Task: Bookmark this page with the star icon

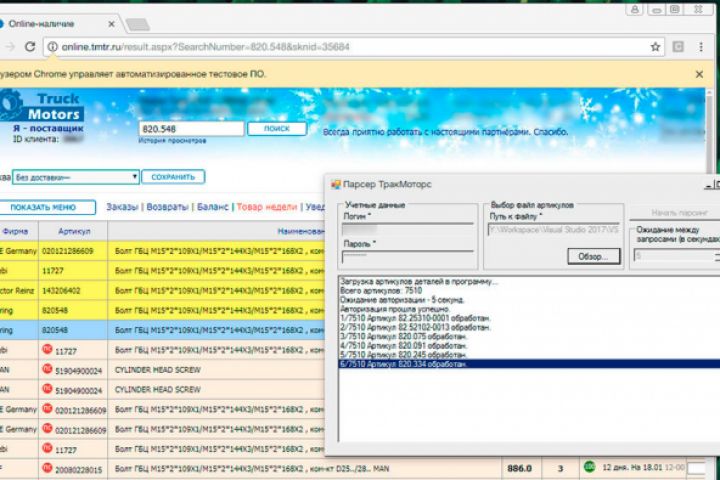Action: 655,47
